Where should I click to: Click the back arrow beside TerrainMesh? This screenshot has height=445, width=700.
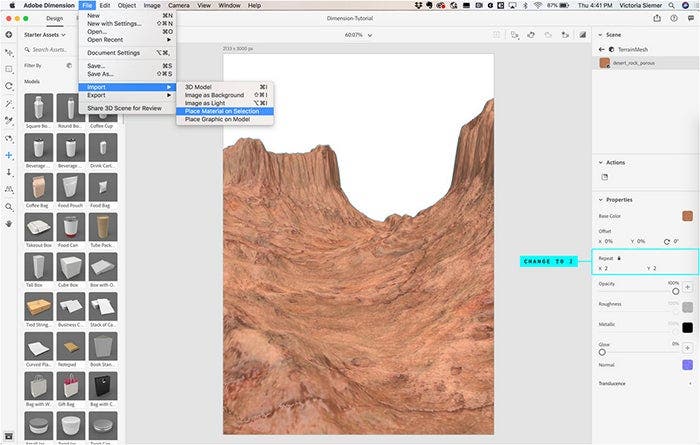pyautogui.click(x=601, y=50)
